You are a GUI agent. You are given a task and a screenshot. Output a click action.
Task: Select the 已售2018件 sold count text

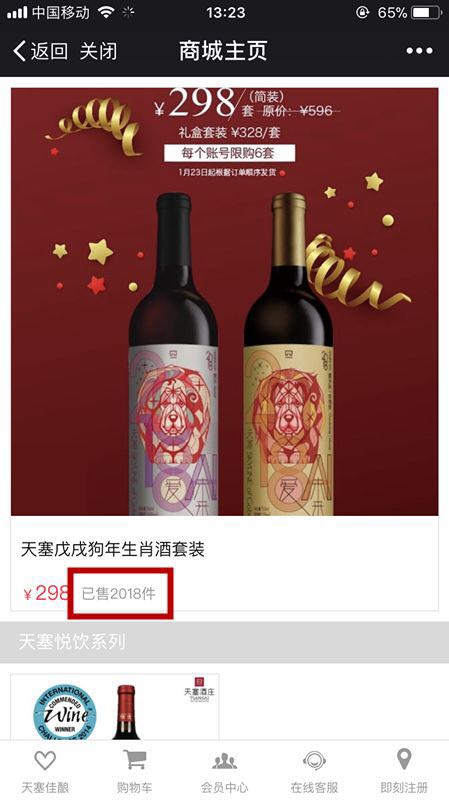pos(119,594)
